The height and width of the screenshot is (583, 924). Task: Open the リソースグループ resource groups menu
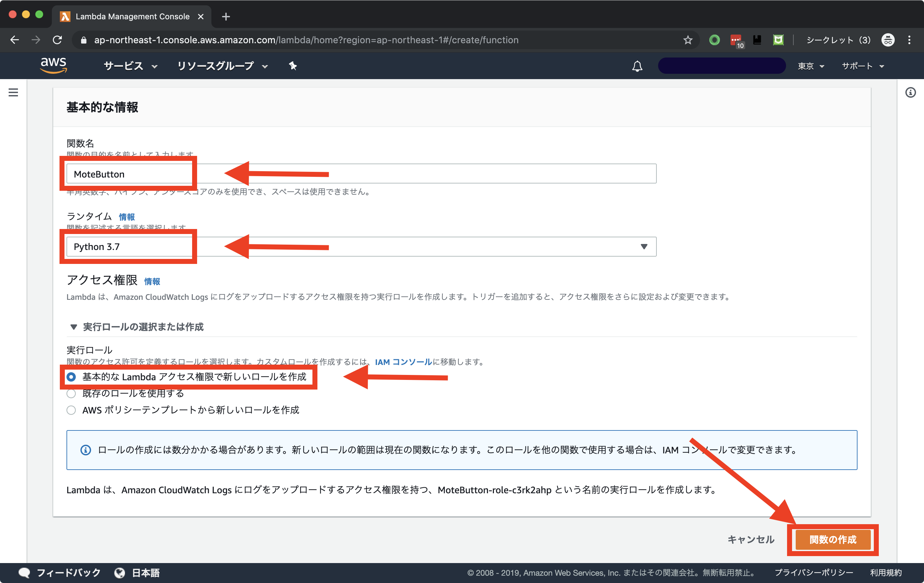coord(223,66)
